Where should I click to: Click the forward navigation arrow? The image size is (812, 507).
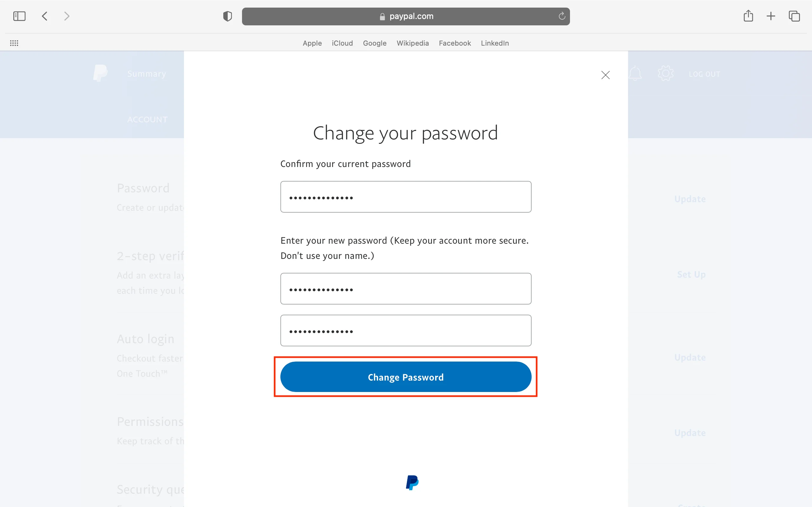point(67,16)
